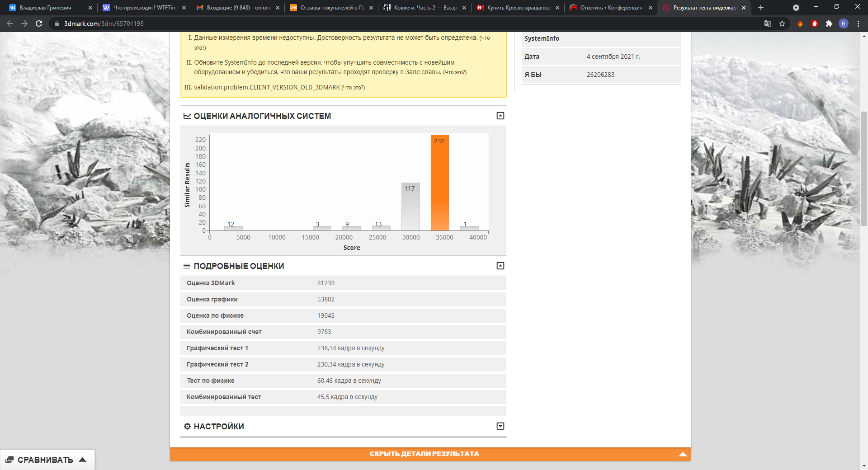Click the orange 232 results bar
The height and width of the screenshot is (470, 868).
tap(440, 183)
